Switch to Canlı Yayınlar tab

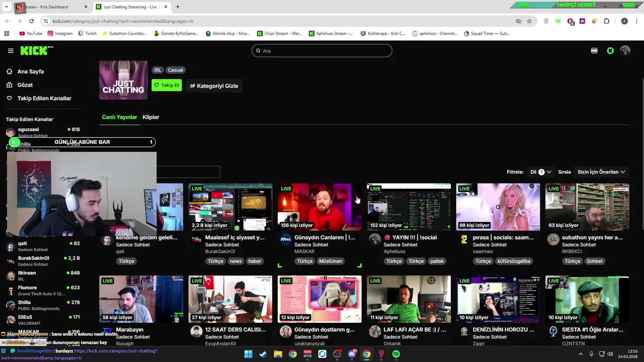pyautogui.click(x=119, y=117)
